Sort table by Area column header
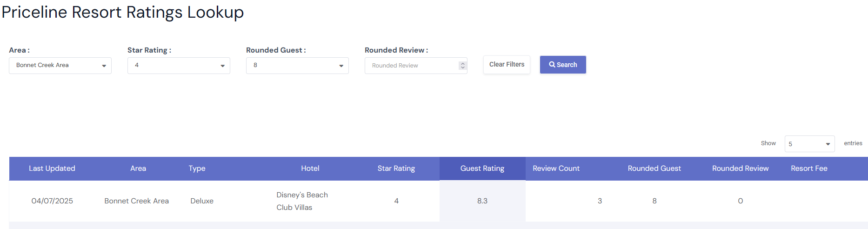868x229 pixels. 138,168
